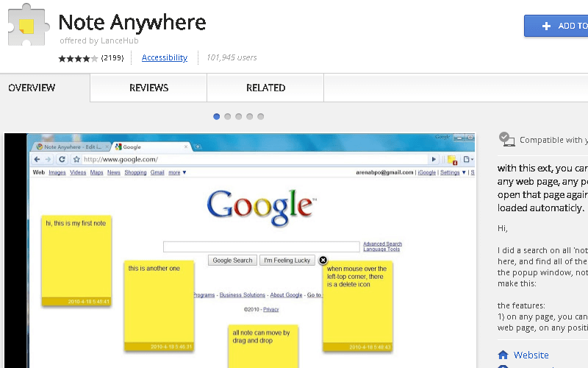Click the home icon beside Website
The width and height of the screenshot is (588, 368).
(x=503, y=355)
